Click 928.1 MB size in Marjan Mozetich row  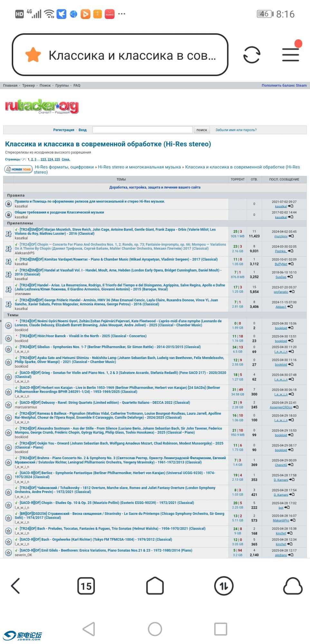pyautogui.click(x=238, y=236)
